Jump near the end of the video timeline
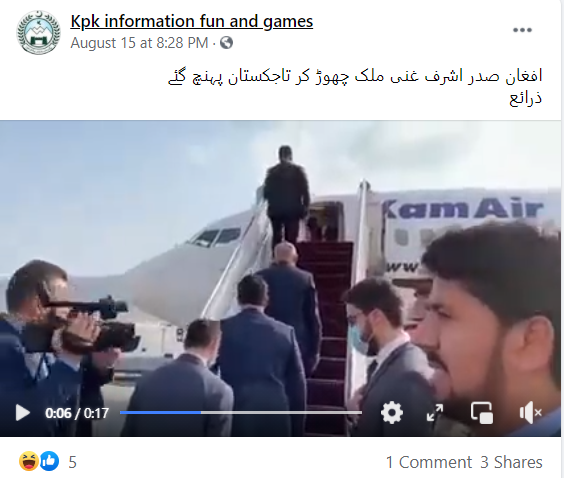564x478 pixels. (x=356, y=413)
